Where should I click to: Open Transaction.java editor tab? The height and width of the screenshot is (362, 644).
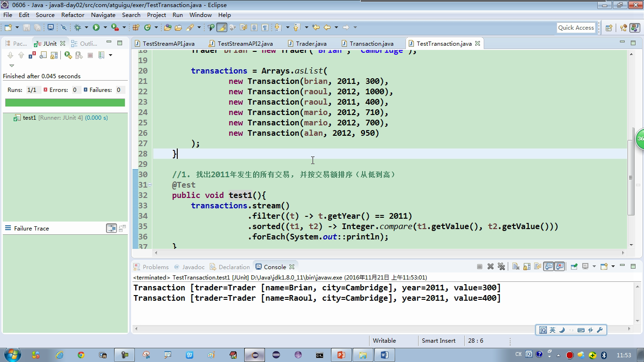pos(367,43)
